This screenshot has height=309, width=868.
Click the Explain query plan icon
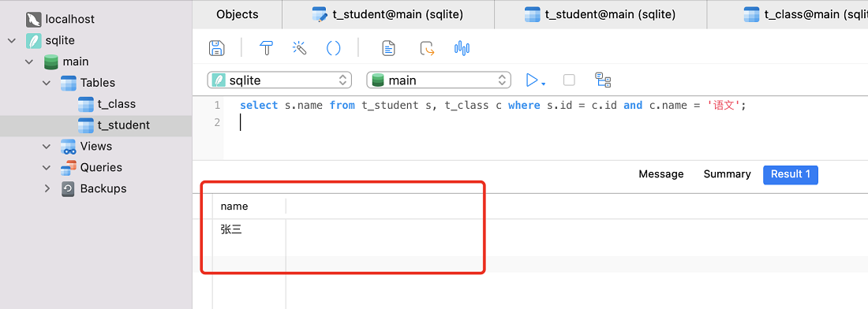603,80
